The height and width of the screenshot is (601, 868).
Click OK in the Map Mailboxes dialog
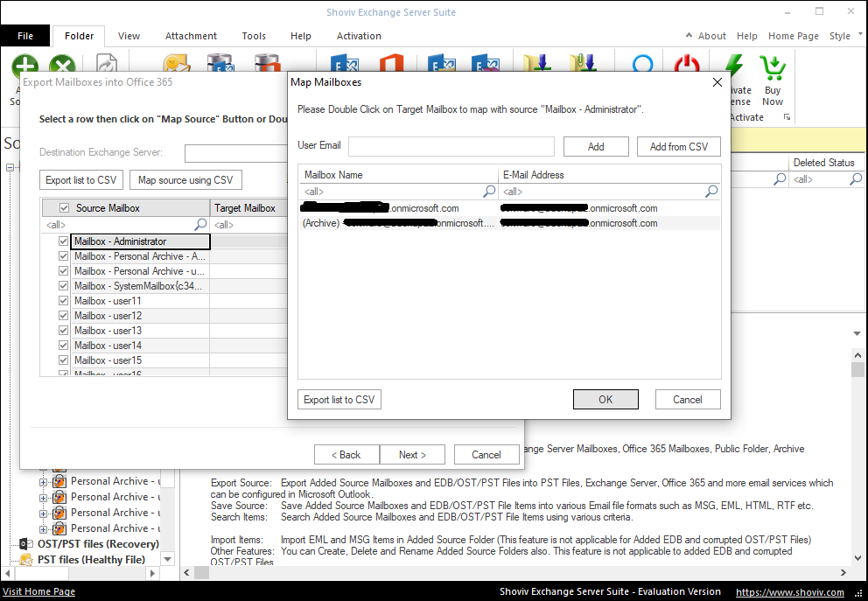click(605, 400)
